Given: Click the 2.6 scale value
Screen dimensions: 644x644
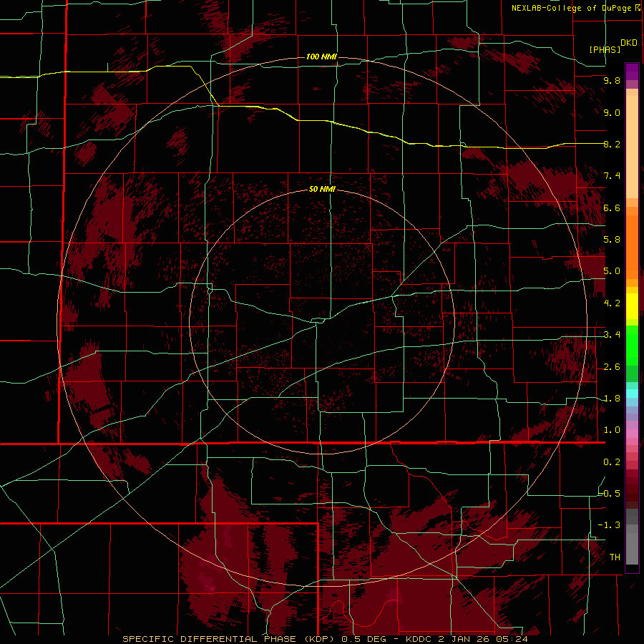Looking at the screenshot, I should pos(612,367).
